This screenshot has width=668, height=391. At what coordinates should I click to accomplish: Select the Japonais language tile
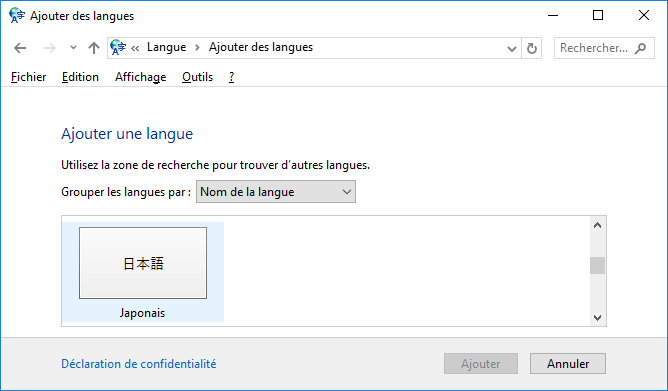click(143, 272)
